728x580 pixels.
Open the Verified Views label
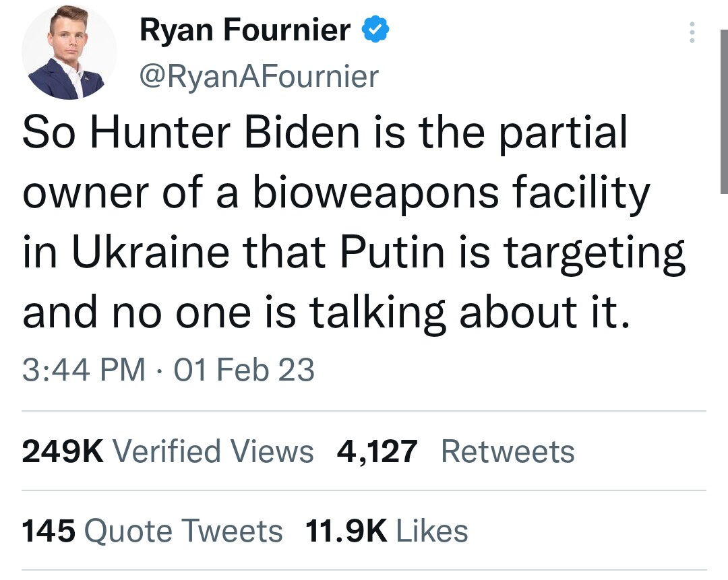(213, 451)
